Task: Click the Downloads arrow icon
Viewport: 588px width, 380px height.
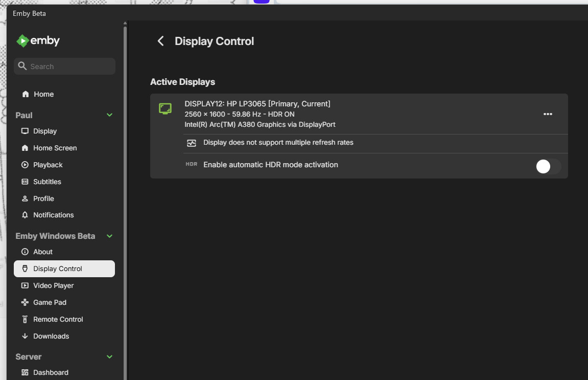Action: coord(25,337)
